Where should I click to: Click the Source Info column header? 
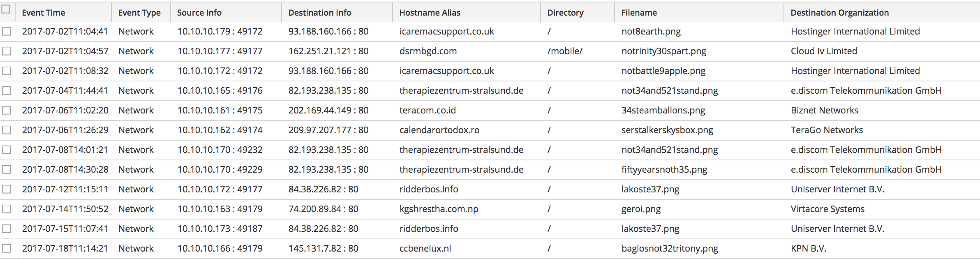(199, 13)
